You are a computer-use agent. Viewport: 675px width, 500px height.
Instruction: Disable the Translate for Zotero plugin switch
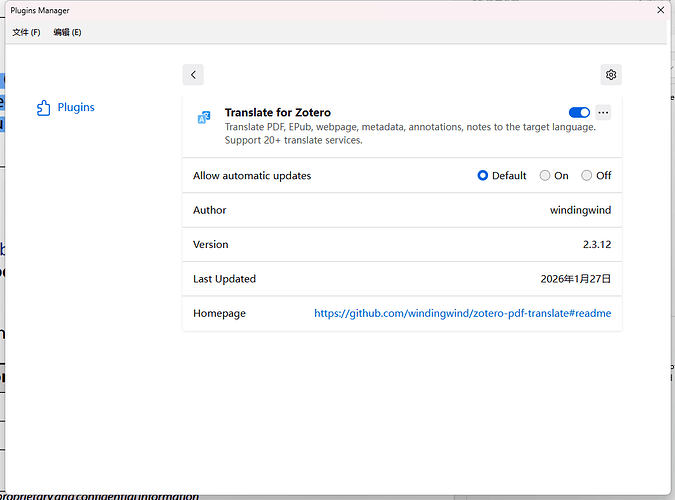578,113
